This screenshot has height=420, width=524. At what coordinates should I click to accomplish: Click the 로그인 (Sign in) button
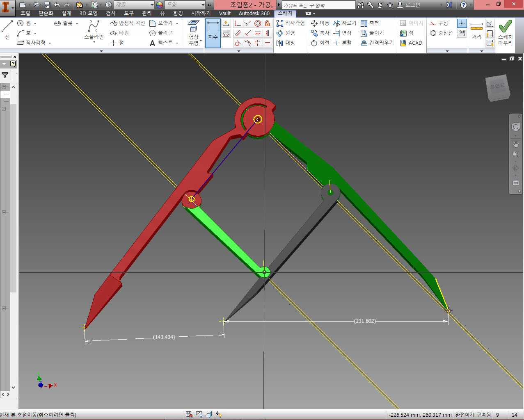409,5
